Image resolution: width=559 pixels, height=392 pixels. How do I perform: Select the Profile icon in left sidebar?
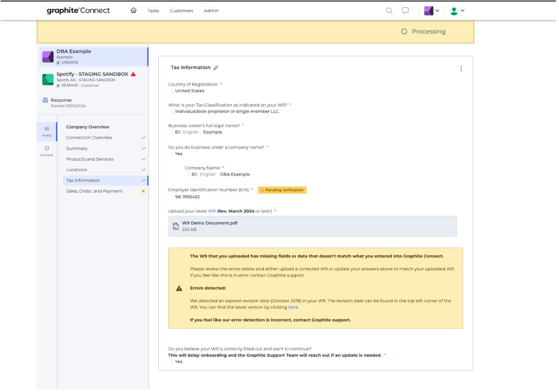tap(47, 131)
